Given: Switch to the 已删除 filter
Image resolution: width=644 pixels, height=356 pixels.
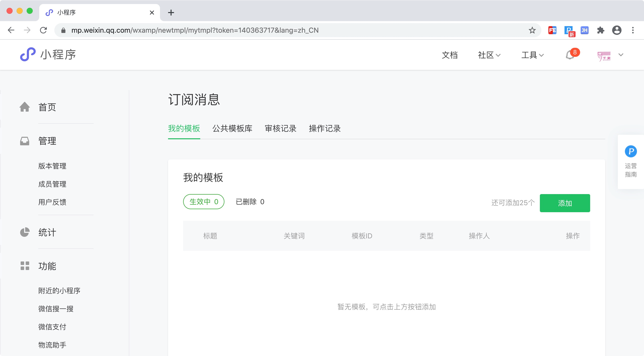Looking at the screenshot, I should (x=250, y=202).
